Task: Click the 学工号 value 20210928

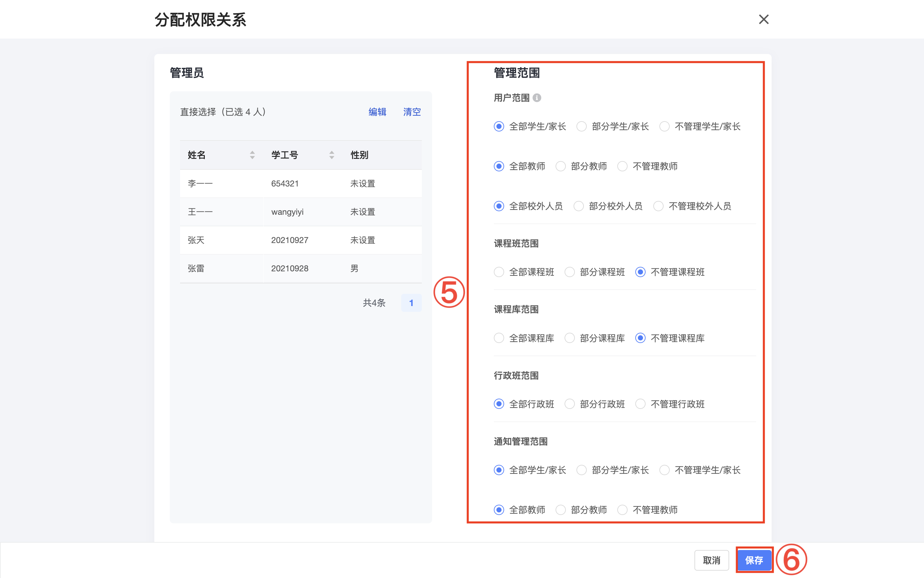Action: click(290, 268)
